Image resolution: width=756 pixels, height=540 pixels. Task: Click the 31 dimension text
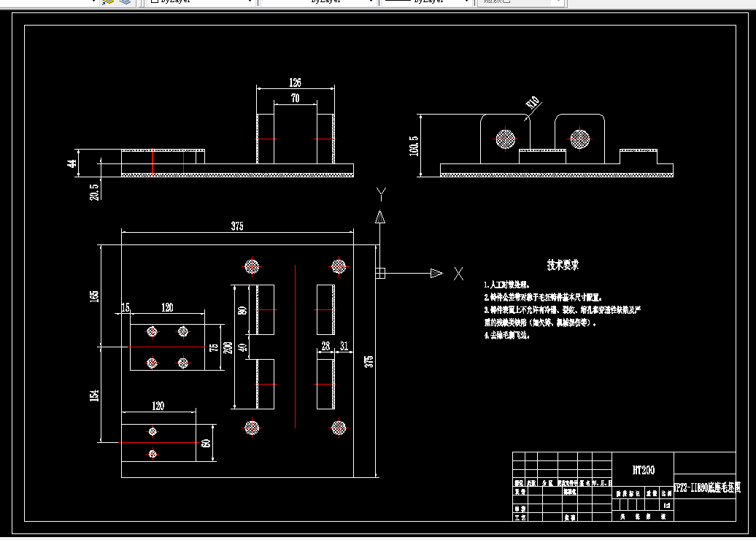pos(344,346)
